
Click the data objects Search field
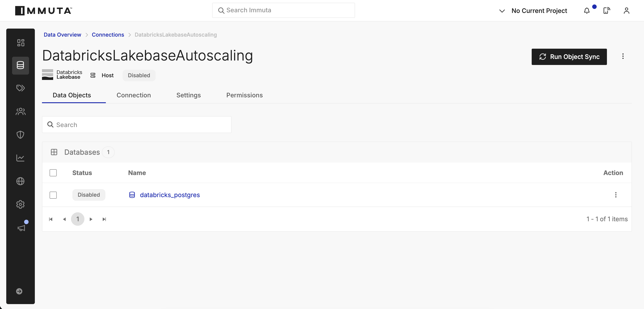point(136,125)
